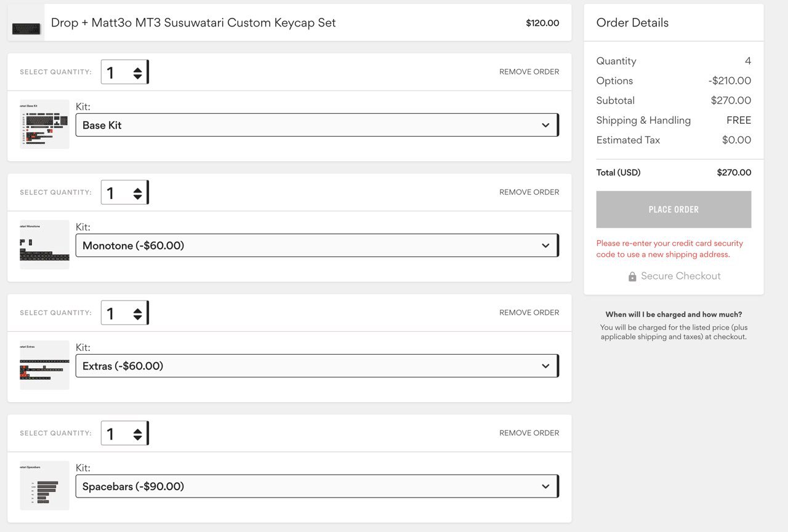Remove the Extras order
Image resolution: width=788 pixels, height=532 pixels.
529,313
